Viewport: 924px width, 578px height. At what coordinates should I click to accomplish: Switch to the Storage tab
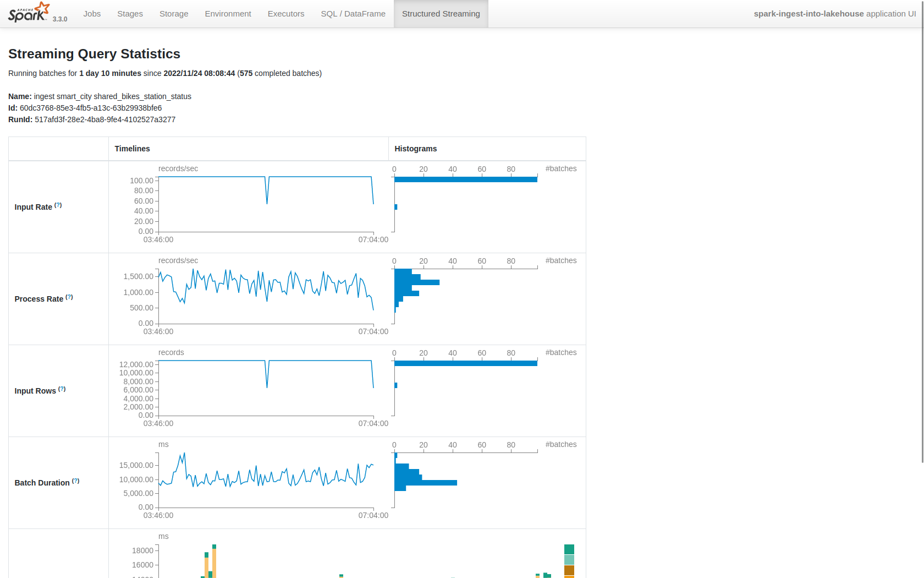[174, 14]
